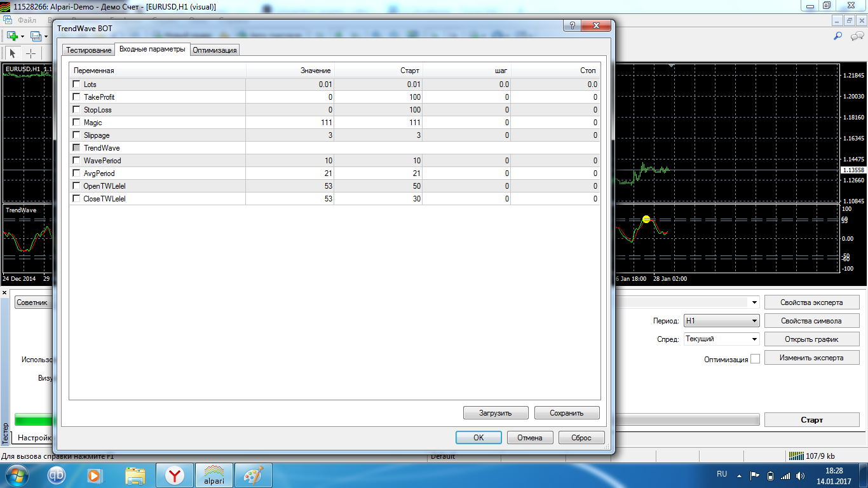Select the crosshair tool
Viewport: 868px width, 488px height.
[31, 53]
